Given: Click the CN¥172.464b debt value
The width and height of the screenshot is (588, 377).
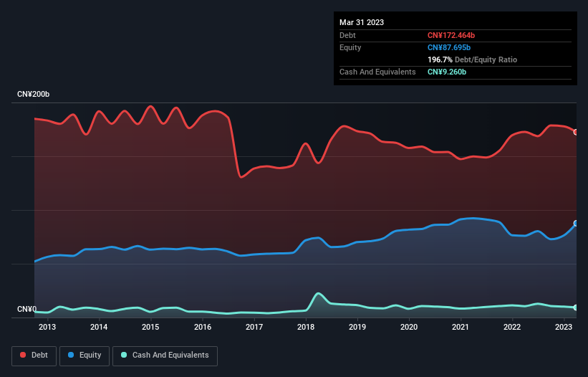Looking at the screenshot, I should [x=451, y=35].
